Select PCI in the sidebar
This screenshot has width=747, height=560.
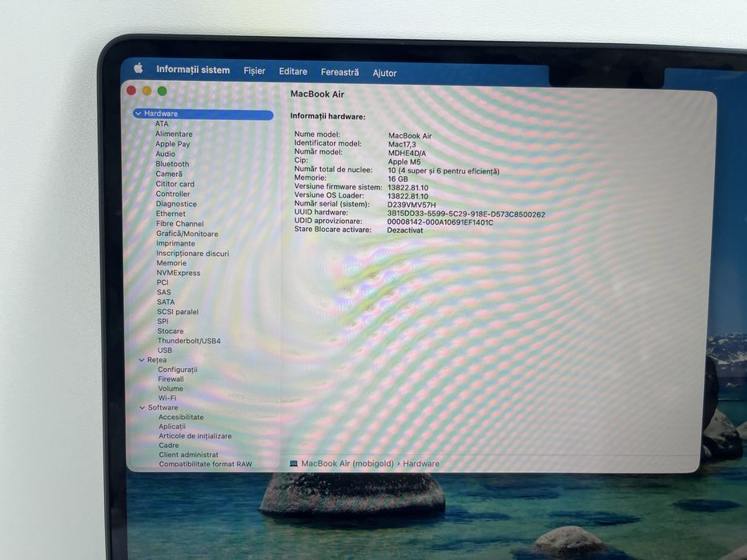pyautogui.click(x=163, y=282)
